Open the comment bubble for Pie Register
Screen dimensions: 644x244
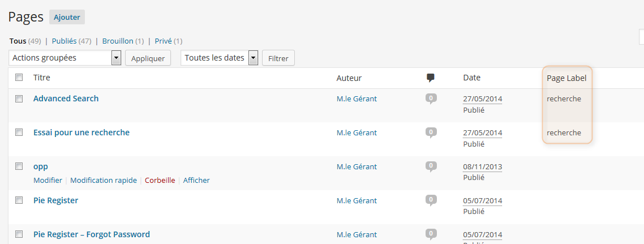(431, 202)
